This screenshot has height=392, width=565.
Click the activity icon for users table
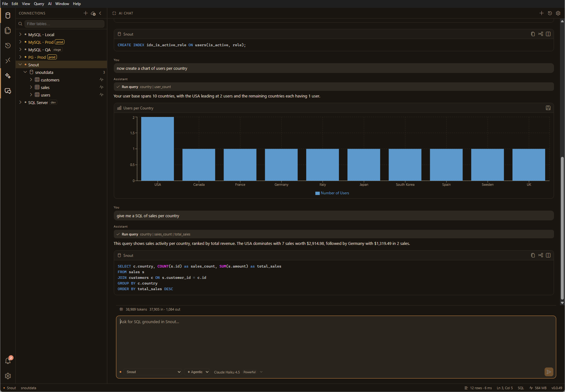(x=102, y=95)
